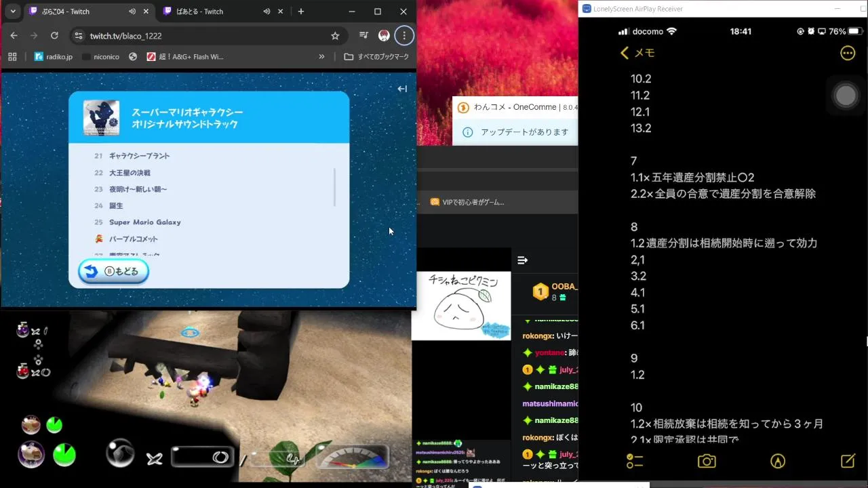
Task: Collapse Twitch panel with arrow icon
Action: (x=402, y=89)
